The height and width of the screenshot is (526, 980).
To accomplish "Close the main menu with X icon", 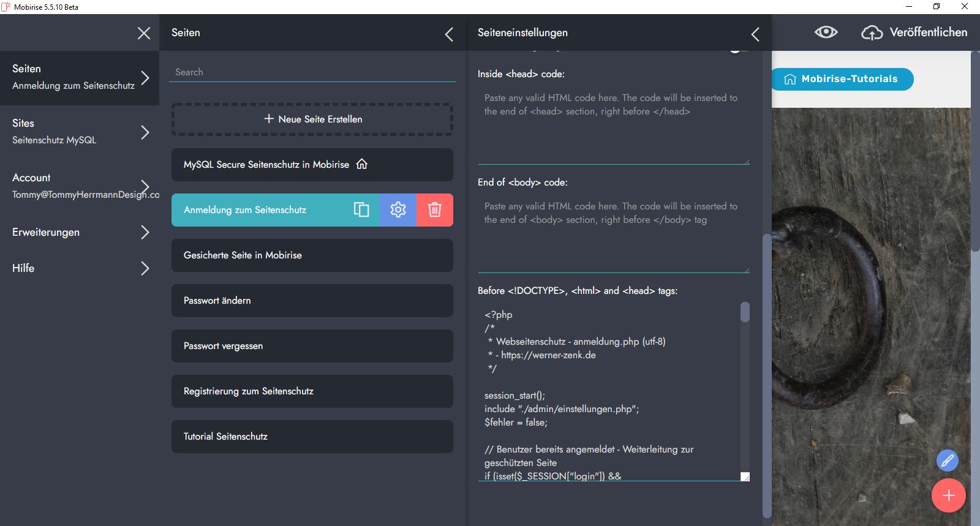I will click(144, 33).
